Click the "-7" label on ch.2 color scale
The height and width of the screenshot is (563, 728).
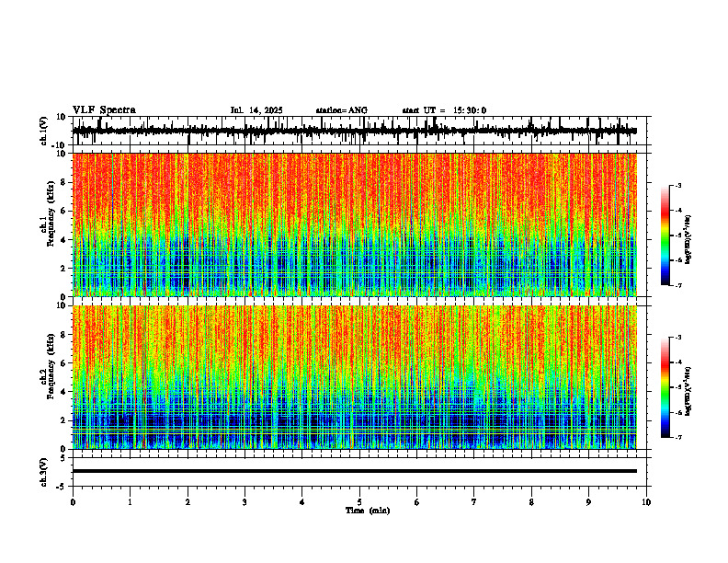pyautogui.click(x=677, y=437)
